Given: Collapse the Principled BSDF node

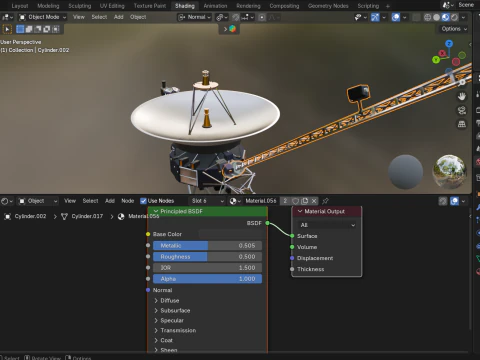Looking at the screenshot, I should tap(156, 211).
